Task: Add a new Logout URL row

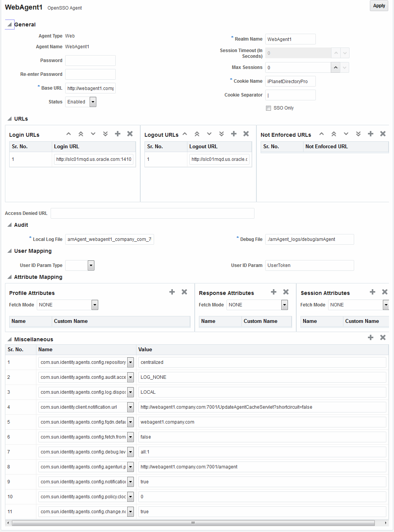Action: (x=234, y=134)
